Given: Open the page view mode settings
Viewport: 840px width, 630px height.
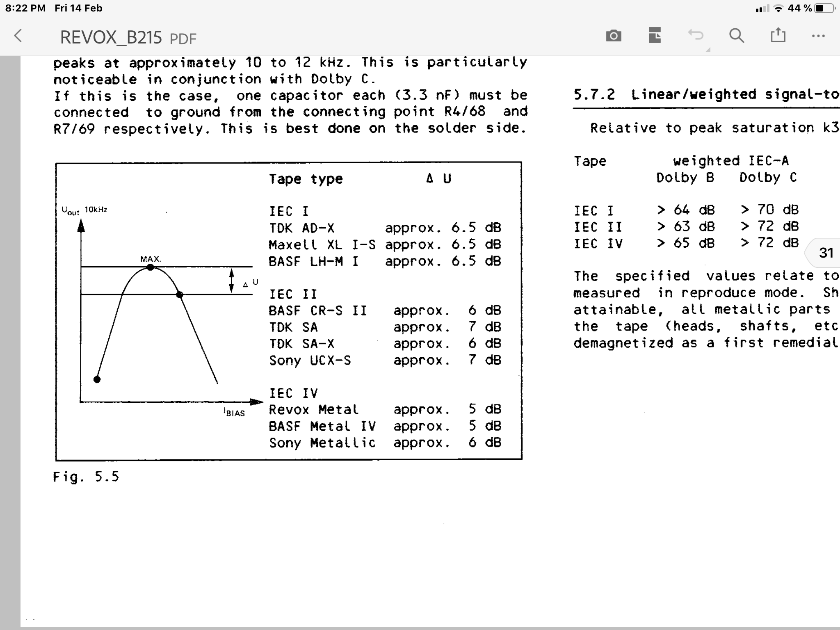Looking at the screenshot, I should [x=655, y=36].
